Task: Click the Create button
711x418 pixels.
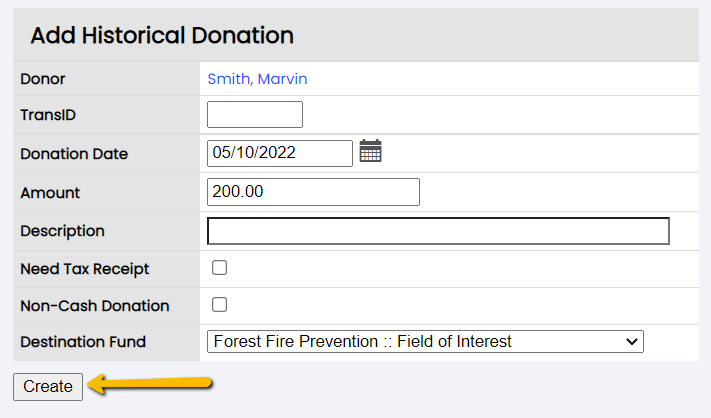Action: click(x=48, y=387)
